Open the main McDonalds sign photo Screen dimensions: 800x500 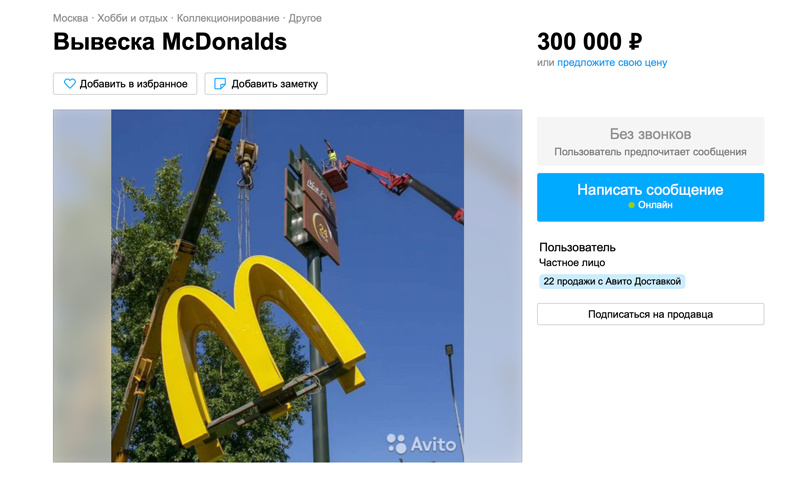[x=287, y=286]
